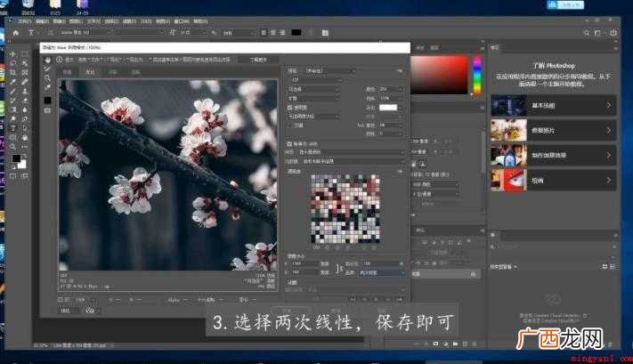Switch to the 优化 preview tab

90,72
